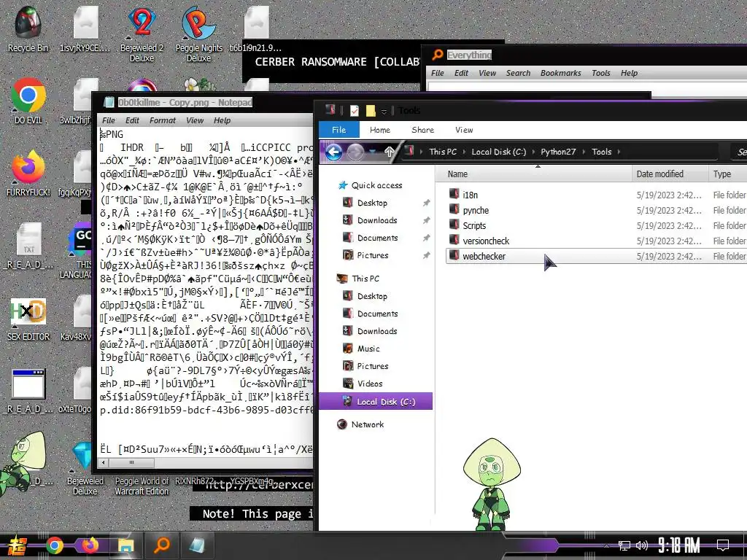Select the webchecker folder row
The width and height of the screenshot is (747, 560).
(x=597, y=256)
